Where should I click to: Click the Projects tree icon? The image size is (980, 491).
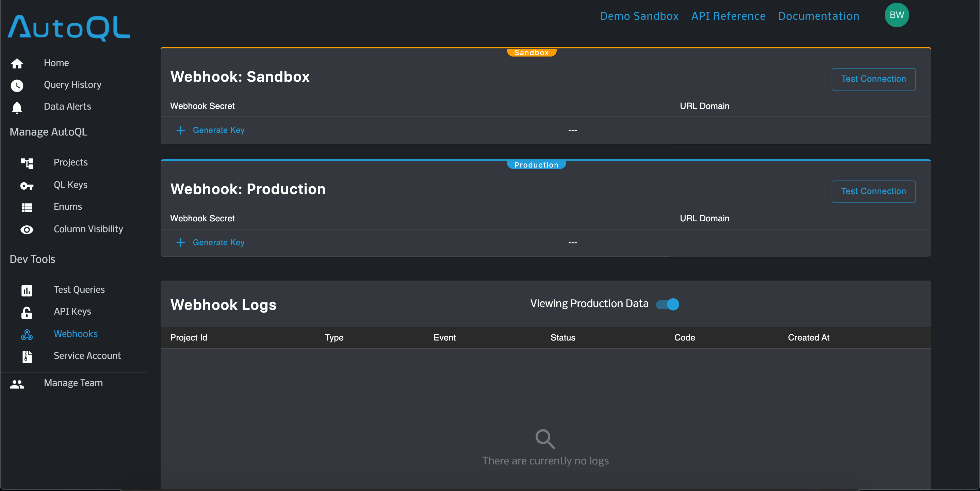coord(27,163)
